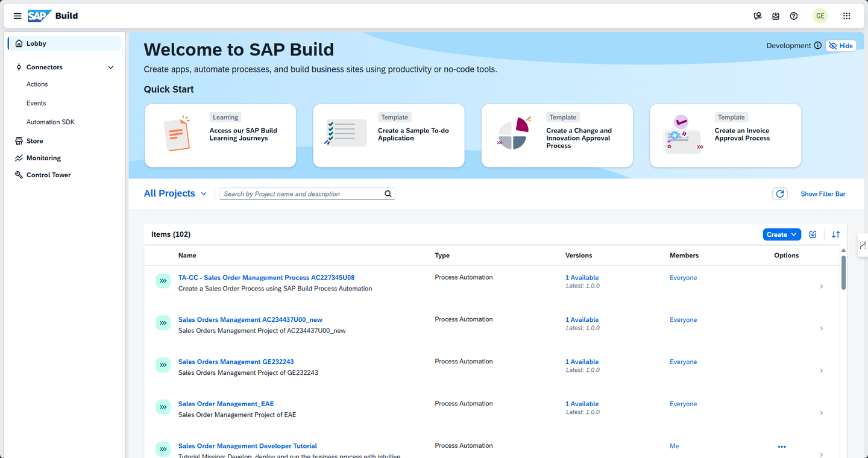The width and height of the screenshot is (868, 458).
Task: Click 1 Available for AC234437U00_new row
Action: 582,320
